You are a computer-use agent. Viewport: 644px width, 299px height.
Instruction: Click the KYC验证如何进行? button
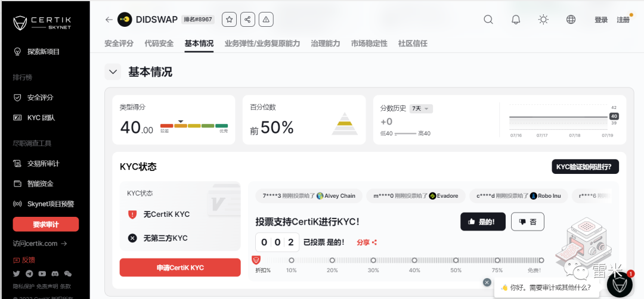[x=586, y=167]
